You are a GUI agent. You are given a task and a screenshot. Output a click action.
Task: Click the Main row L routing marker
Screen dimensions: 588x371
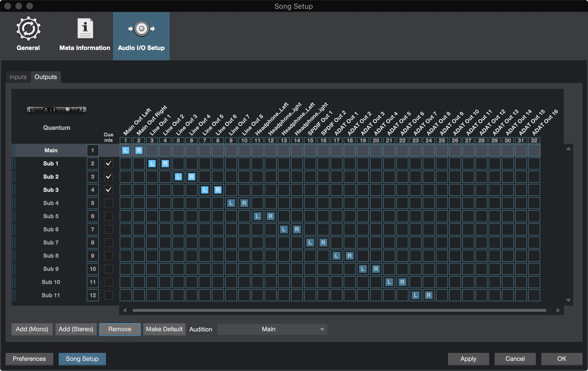(126, 150)
